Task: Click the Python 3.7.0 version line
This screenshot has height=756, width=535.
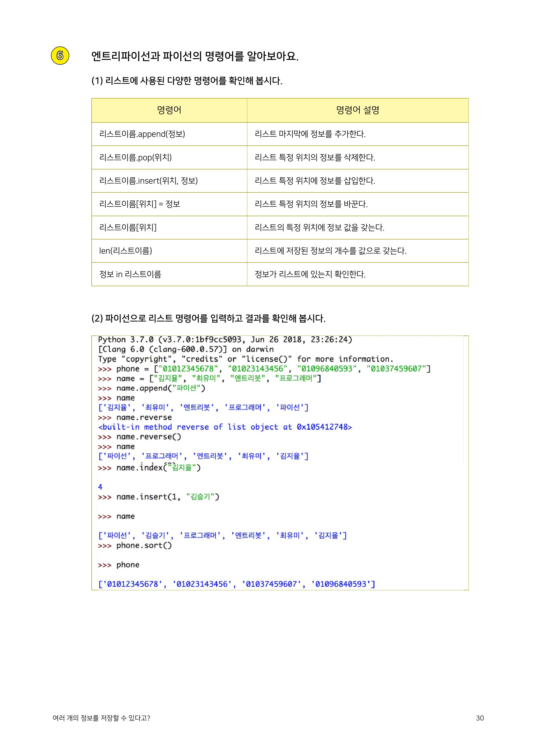Action: coord(225,339)
